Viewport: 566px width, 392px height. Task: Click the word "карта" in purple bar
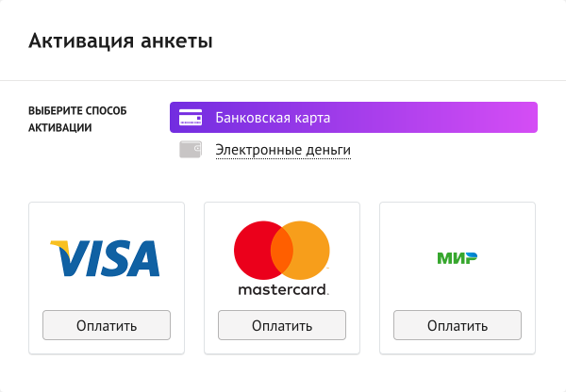[310, 119]
